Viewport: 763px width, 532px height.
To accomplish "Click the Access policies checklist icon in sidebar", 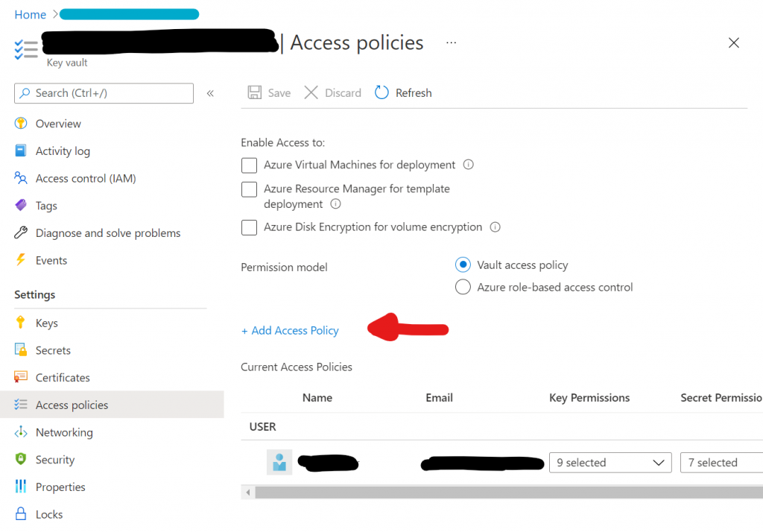I will [x=21, y=404].
